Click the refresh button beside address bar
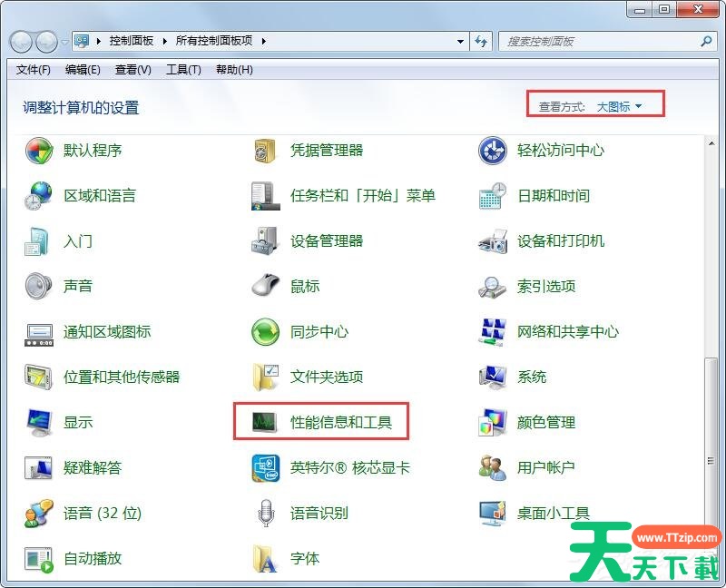Viewport: 726px width, 588px height. coord(481,42)
